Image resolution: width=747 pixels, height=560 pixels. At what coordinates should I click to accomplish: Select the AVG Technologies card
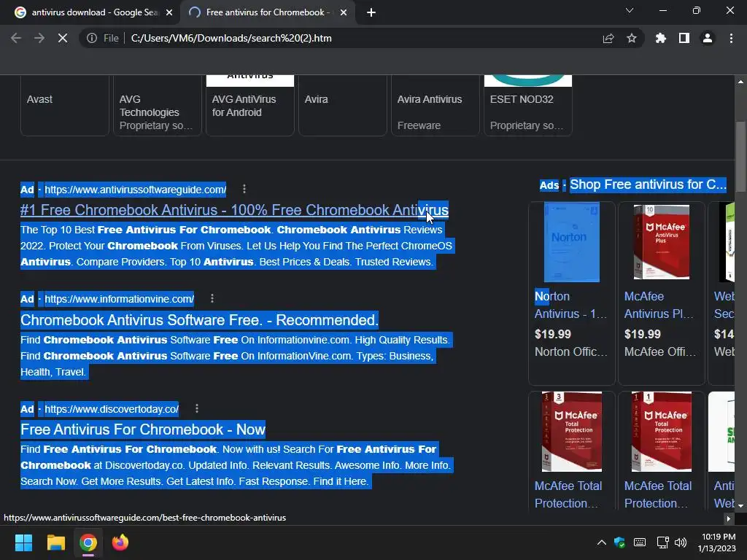158,106
